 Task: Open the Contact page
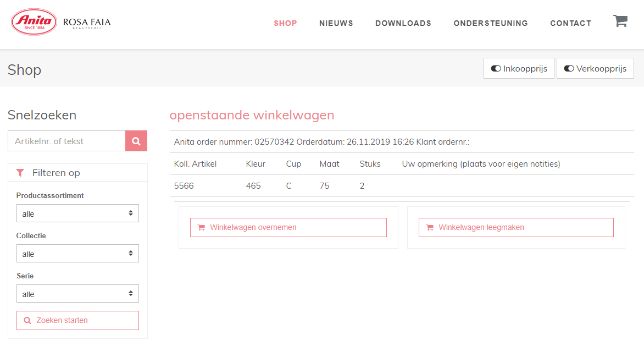coord(570,23)
